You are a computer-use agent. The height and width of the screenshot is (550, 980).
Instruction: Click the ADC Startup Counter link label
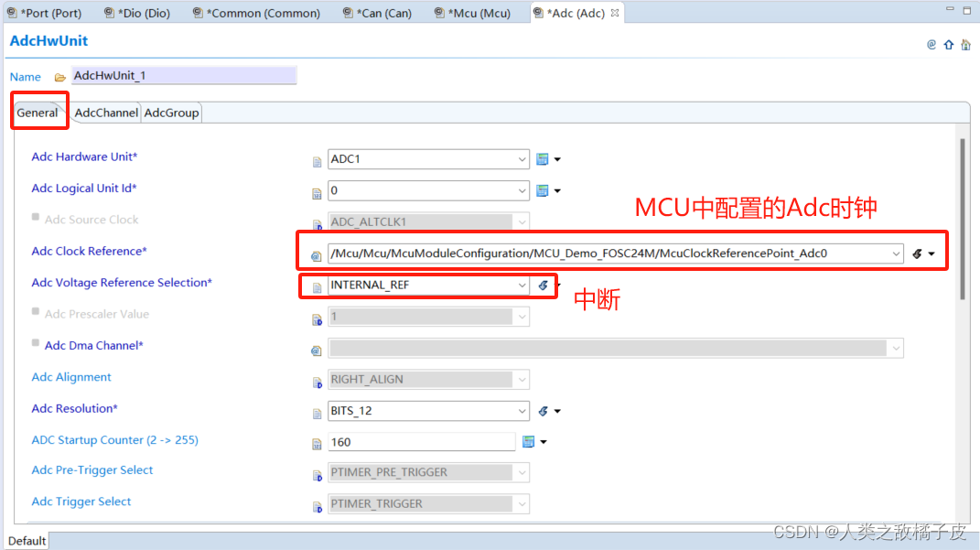114,439
